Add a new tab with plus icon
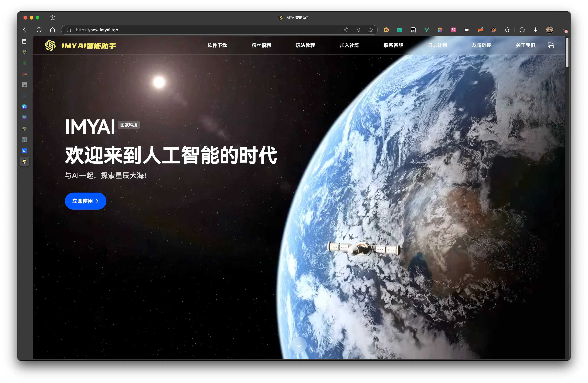The image size is (588, 383). tap(24, 174)
